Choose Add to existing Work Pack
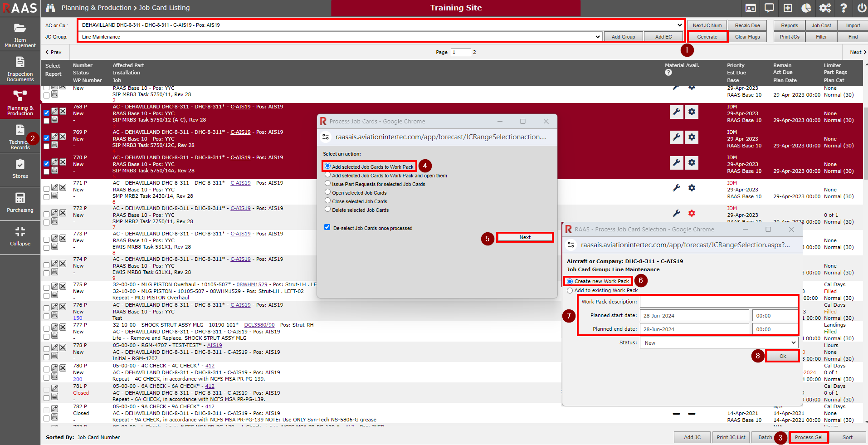This screenshot has width=868, height=445. click(570, 291)
